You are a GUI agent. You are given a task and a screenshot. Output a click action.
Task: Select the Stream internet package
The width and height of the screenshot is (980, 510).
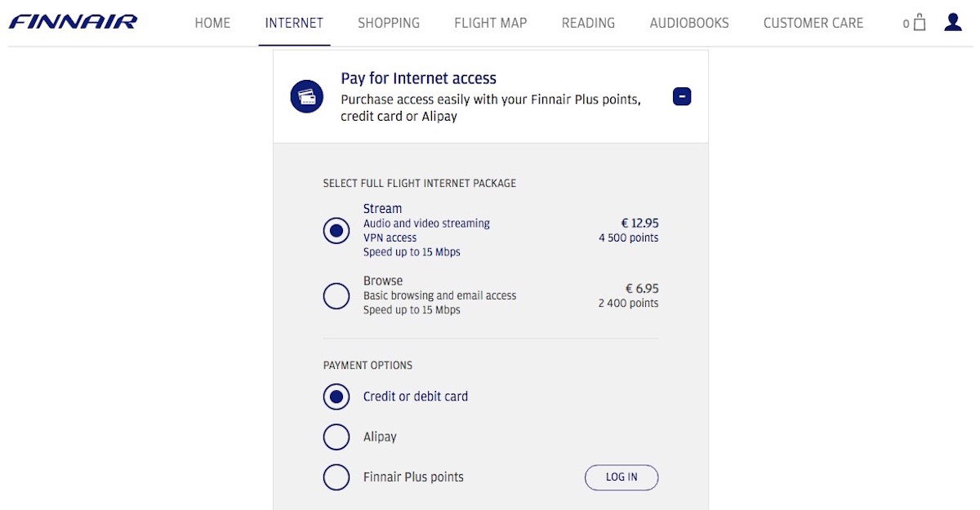tap(336, 230)
